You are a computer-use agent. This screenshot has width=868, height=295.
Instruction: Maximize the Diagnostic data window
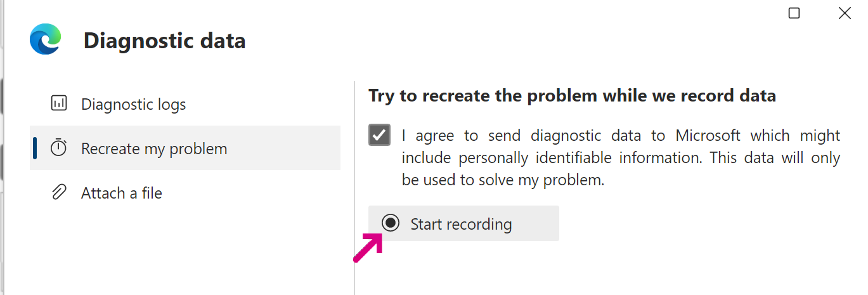794,13
